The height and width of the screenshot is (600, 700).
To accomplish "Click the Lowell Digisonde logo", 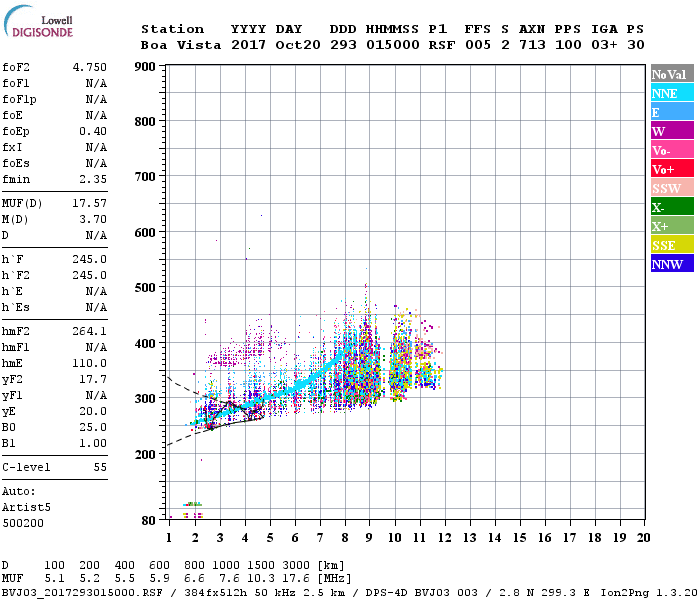I will click(38, 22).
